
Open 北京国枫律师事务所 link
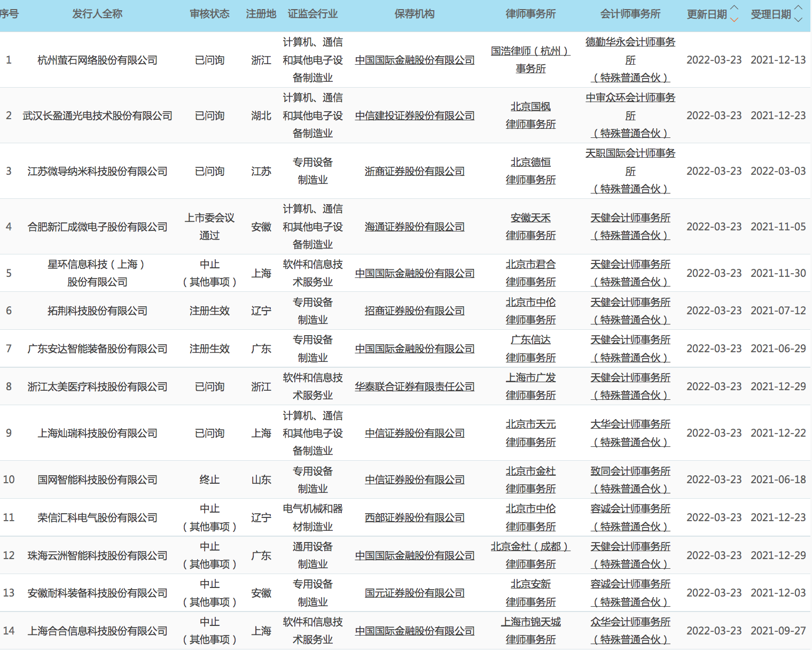click(530, 115)
